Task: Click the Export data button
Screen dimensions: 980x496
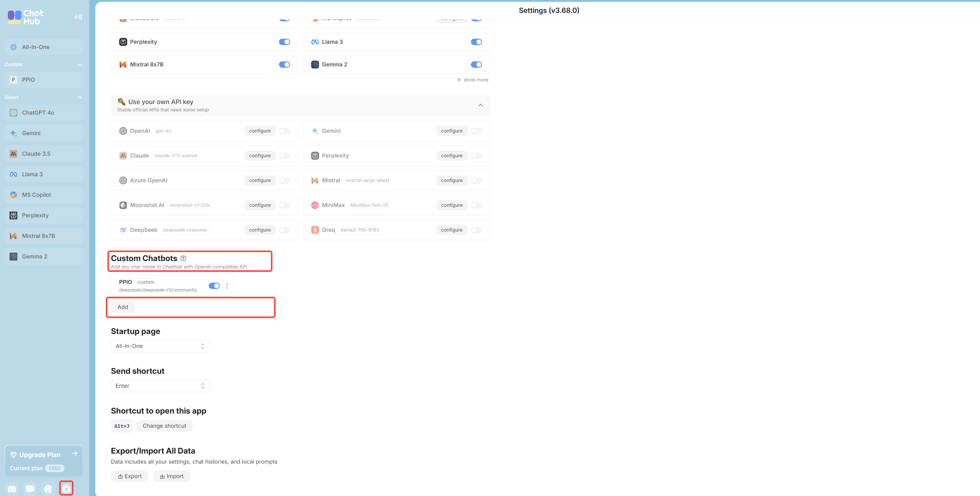Action: 130,476
